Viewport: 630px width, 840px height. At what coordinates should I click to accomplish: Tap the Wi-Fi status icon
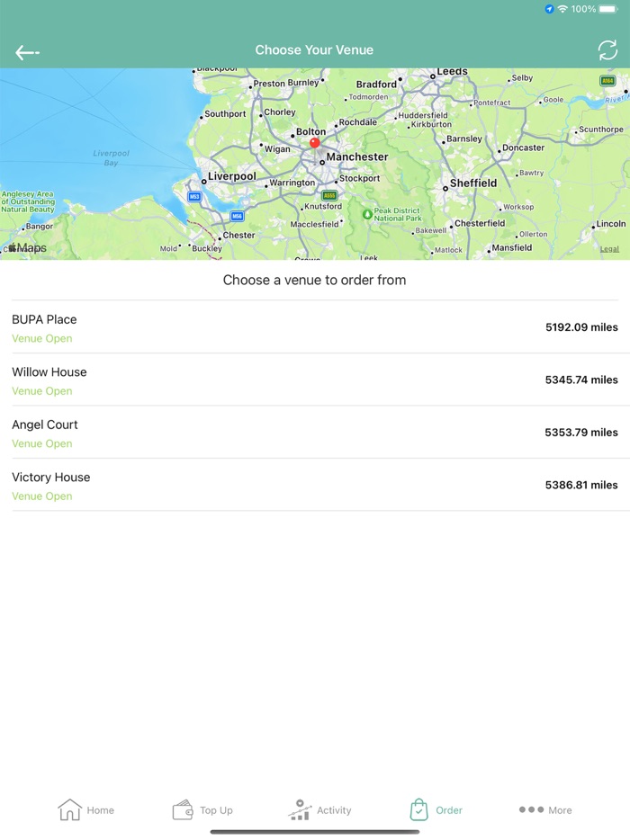click(x=562, y=9)
